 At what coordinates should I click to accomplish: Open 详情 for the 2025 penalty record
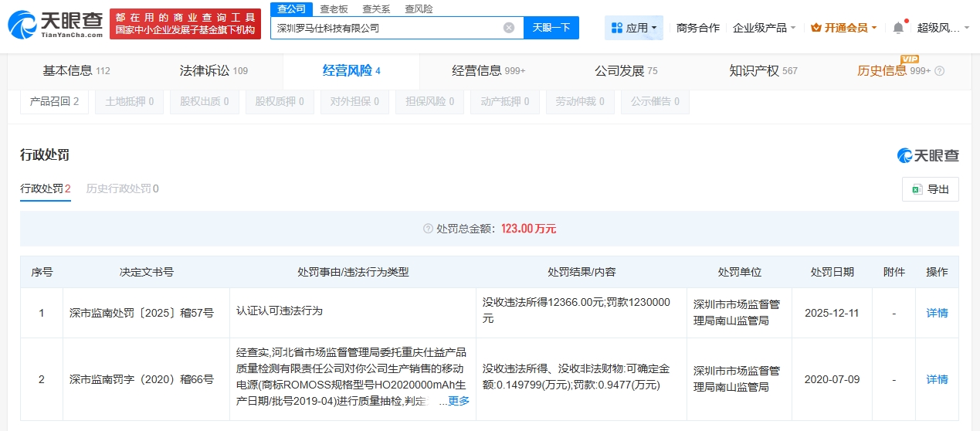pyautogui.click(x=937, y=313)
